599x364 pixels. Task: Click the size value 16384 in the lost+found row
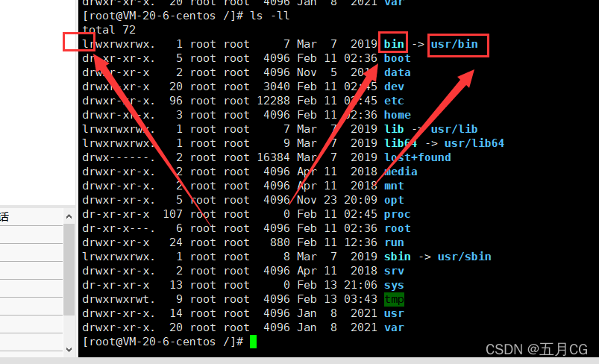pos(273,157)
